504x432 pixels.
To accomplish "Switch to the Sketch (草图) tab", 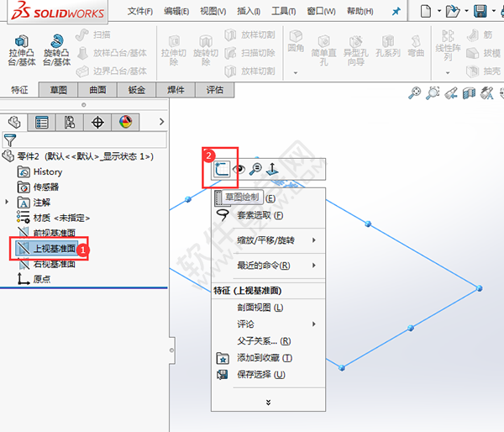I will [x=59, y=90].
